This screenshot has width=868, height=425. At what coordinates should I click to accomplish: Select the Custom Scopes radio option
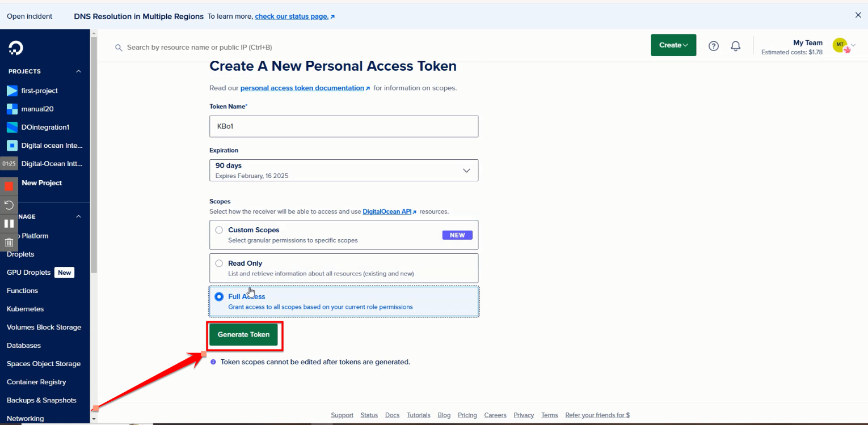219,230
